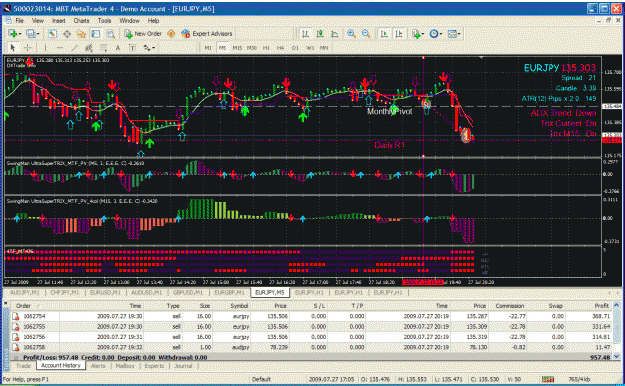The width and height of the screenshot is (625, 386).
Task: Expand the Profiles dropdown arrow
Action: point(38,34)
